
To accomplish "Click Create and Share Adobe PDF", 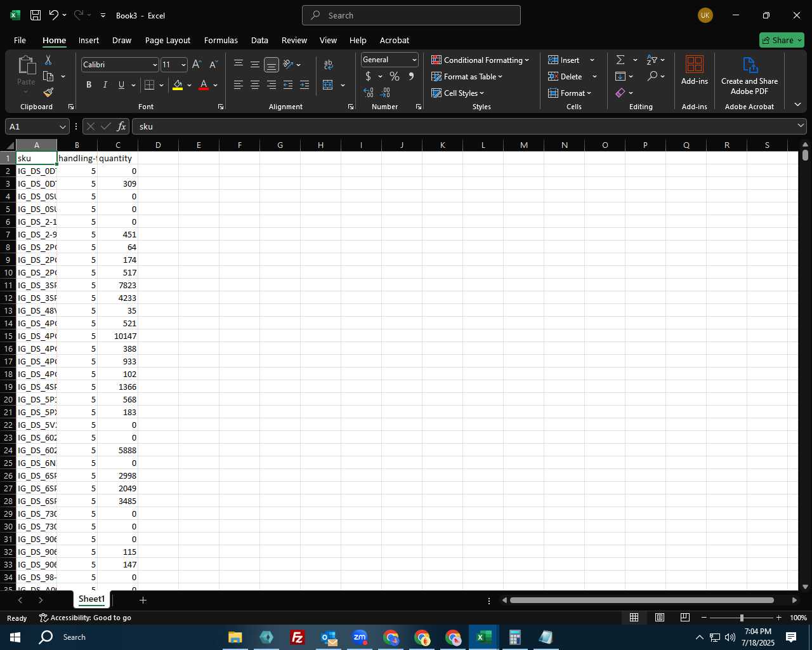I will click(749, 76).
